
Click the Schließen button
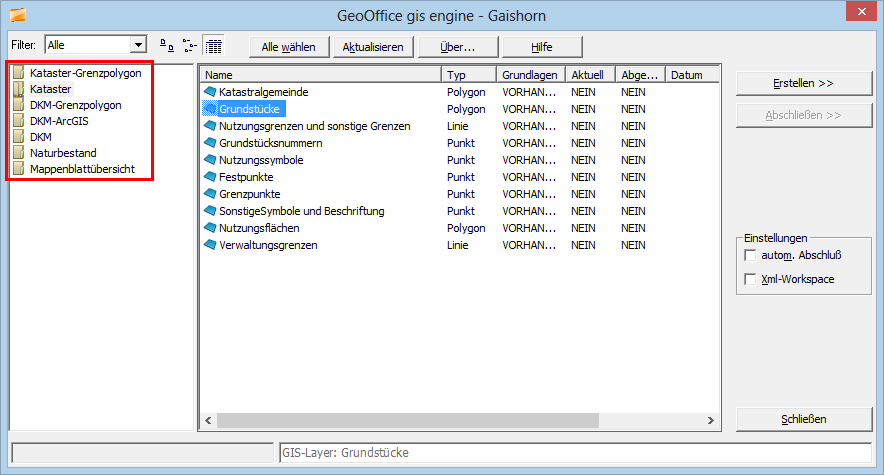[x=804, y=419]
